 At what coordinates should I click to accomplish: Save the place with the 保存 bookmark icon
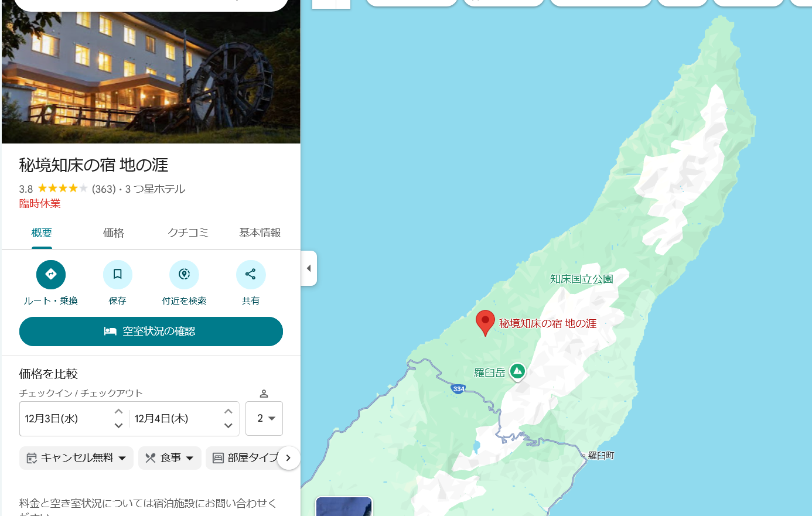click(118, 275)
